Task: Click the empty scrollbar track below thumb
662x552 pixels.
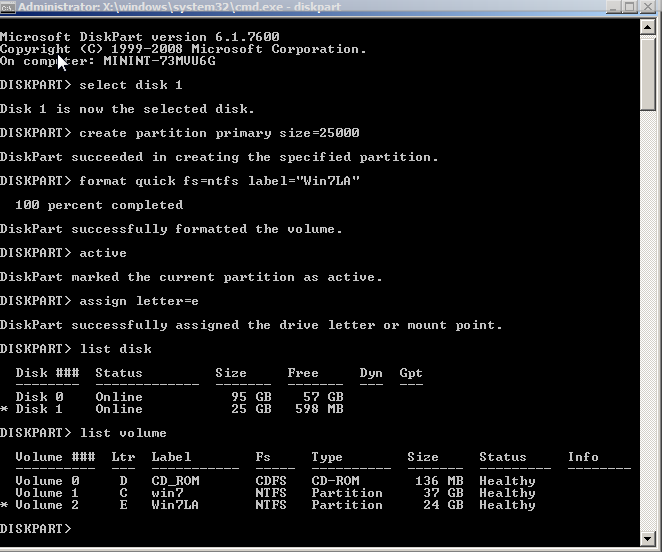Action: (x=650, y=320)
